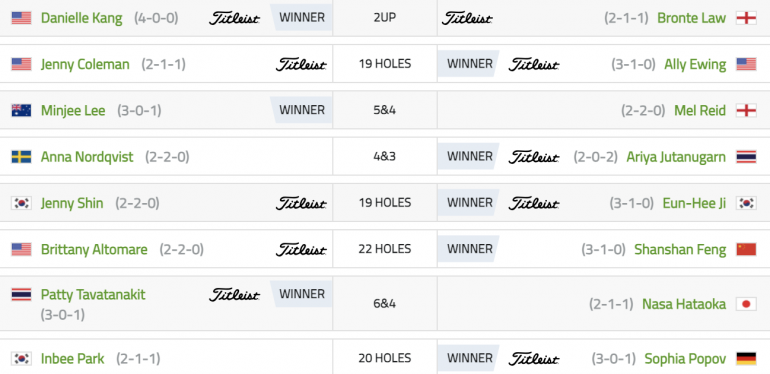Click the Swedish flag next to Anna Nordqvist
The width and height of the screenshot is (770, 374).
tap(21, 157)
